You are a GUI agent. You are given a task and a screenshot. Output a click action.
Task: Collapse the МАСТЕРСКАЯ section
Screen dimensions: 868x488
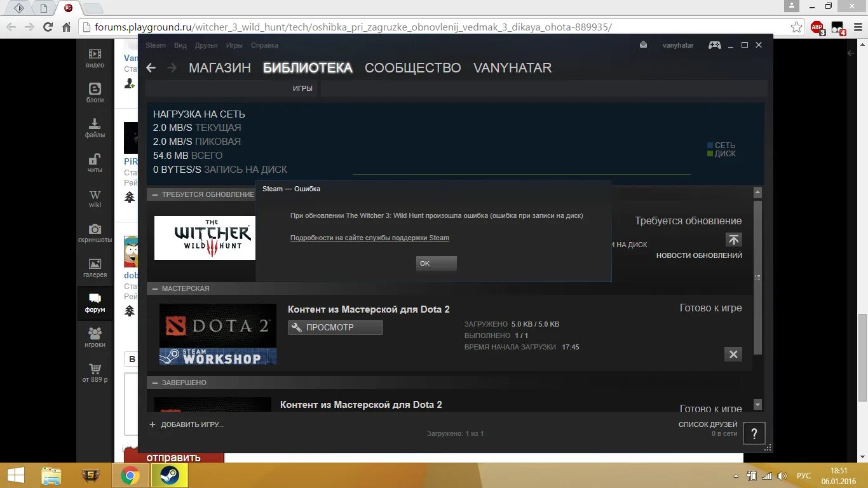pos(154,288)
